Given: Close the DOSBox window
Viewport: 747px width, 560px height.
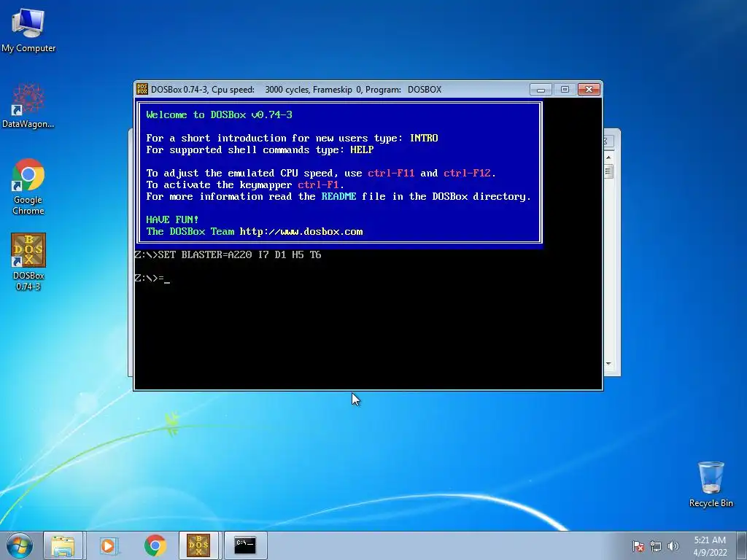Looking at the screenshot, I should pos(589,90).
